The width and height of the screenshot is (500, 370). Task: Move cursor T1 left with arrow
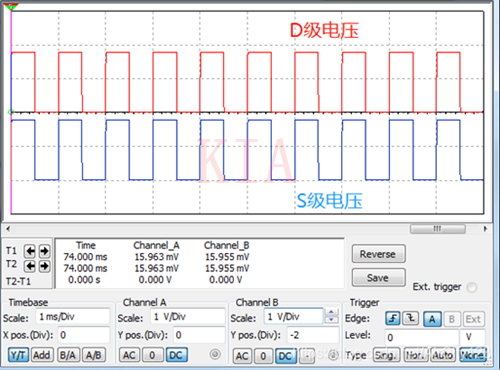(30, 251)
